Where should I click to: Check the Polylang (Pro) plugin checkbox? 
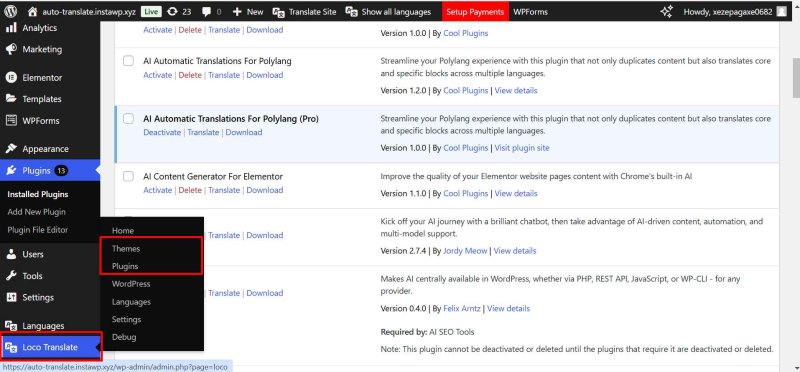(x=128, y=119)
